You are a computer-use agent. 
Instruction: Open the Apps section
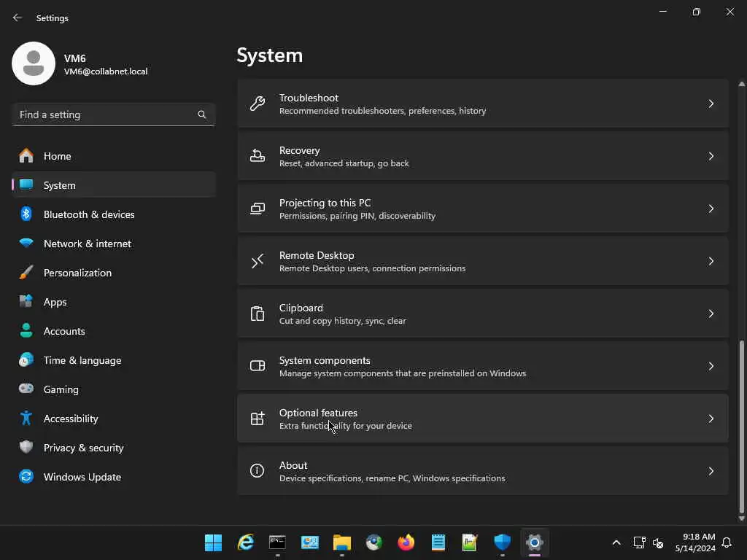coord(113,302)
